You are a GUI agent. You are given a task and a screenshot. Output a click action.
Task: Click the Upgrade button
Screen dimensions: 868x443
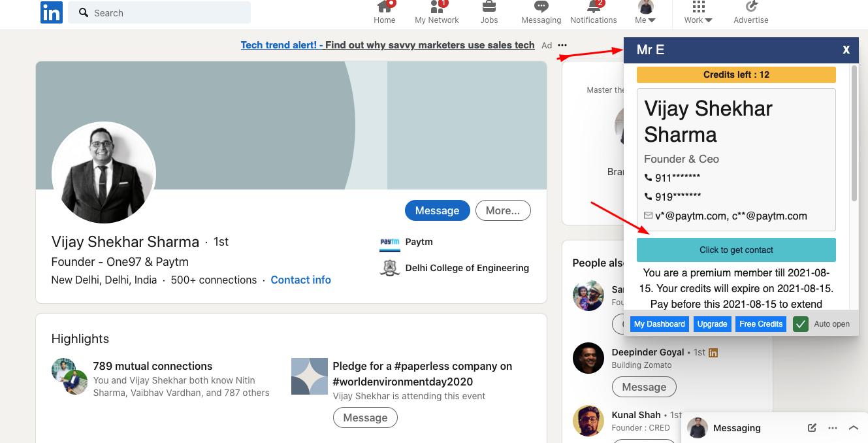[x=712, y=324]
